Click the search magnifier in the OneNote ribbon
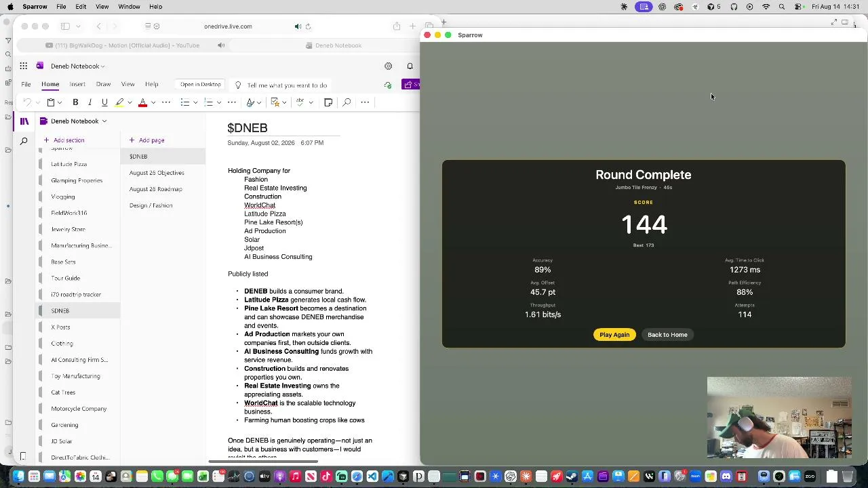Image resolution: width=868 pixels, height=488 pixels. tap(347, 102)
